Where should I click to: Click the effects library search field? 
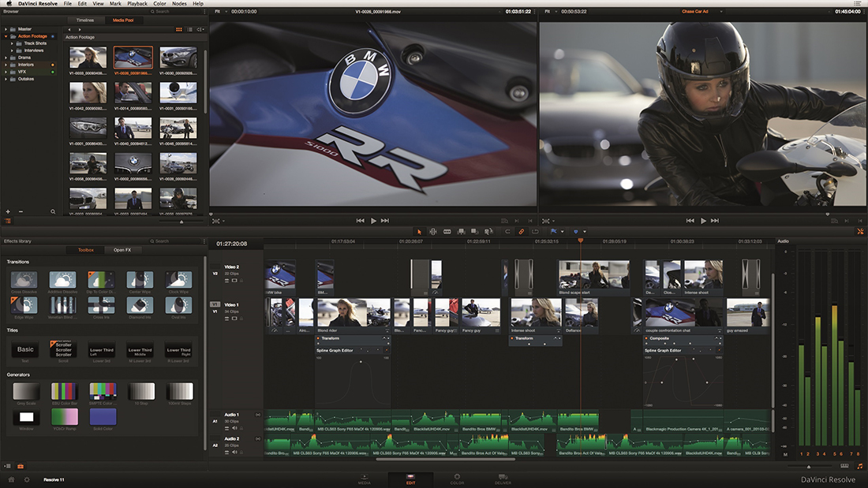[174, 241]
